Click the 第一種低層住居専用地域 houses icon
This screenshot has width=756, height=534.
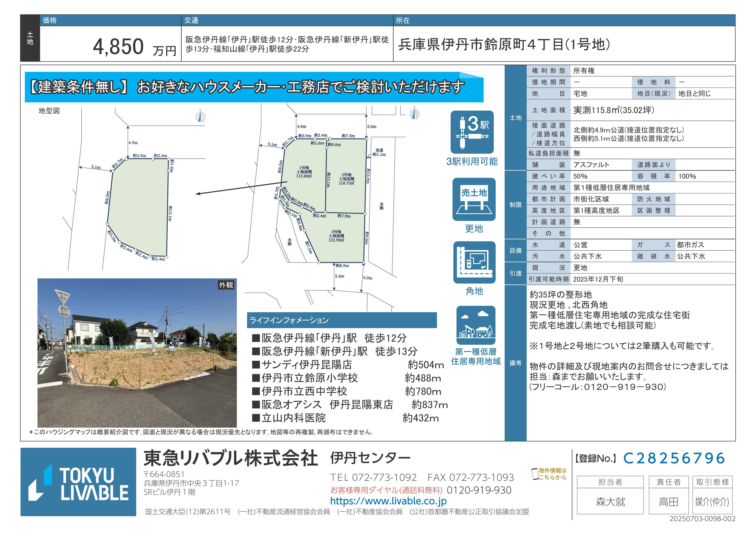tap(476, 325)
